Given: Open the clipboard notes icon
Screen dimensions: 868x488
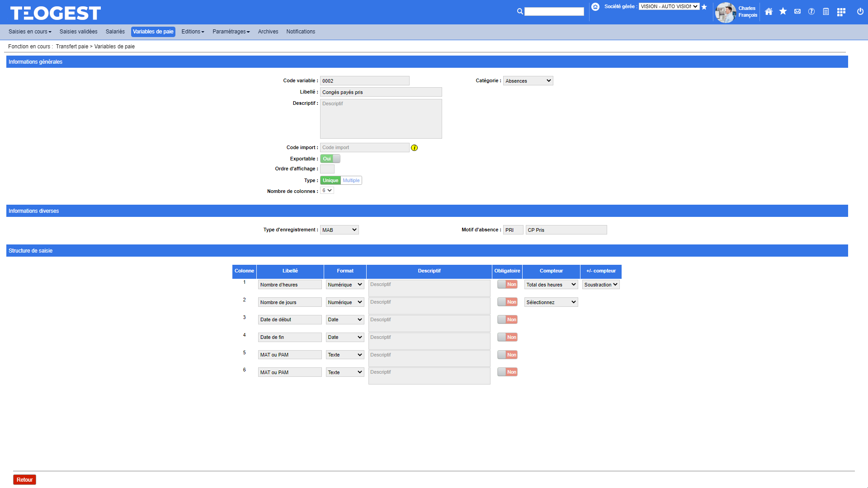Looking at the screenshot, I should click(826, 12).
